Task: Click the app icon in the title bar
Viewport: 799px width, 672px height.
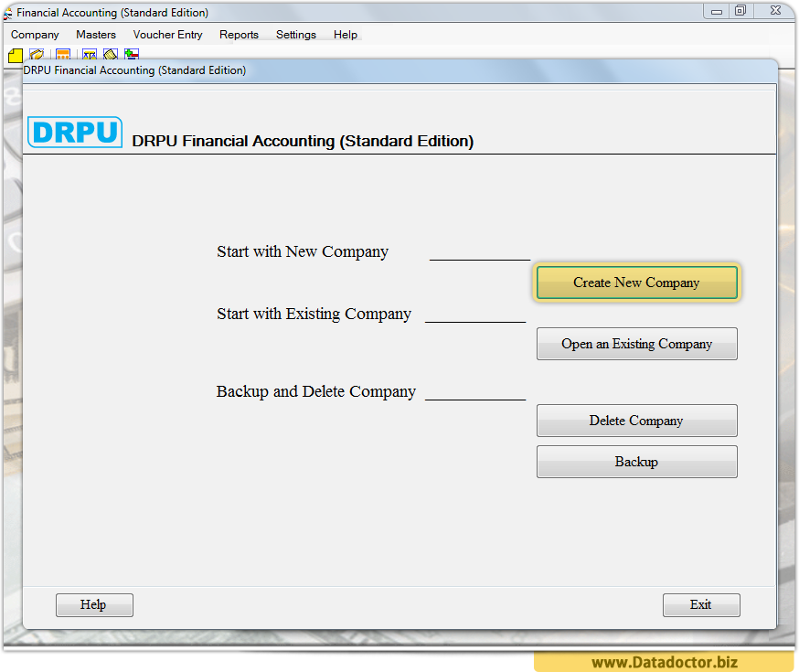Action: click(x=7, y=13)
